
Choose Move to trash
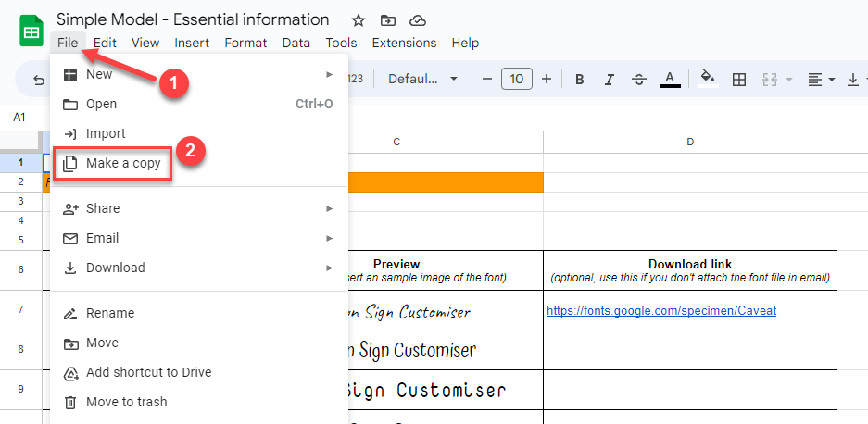(126, 402)
